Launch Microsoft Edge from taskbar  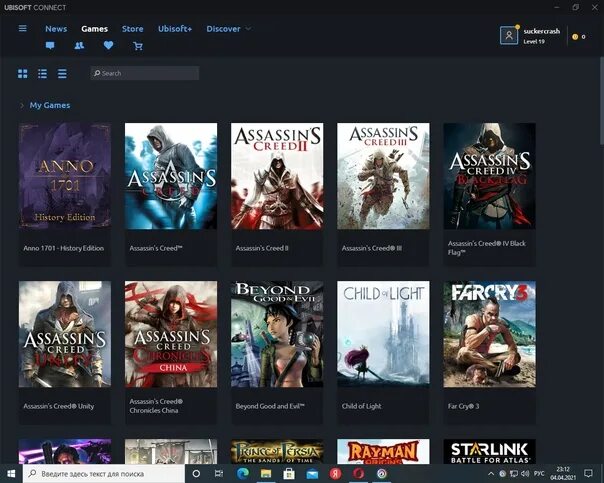coord(243,474)
